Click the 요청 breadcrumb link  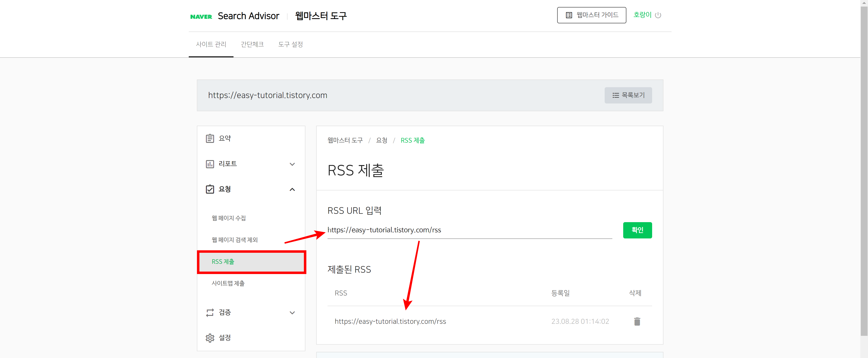tap(381, 140)
